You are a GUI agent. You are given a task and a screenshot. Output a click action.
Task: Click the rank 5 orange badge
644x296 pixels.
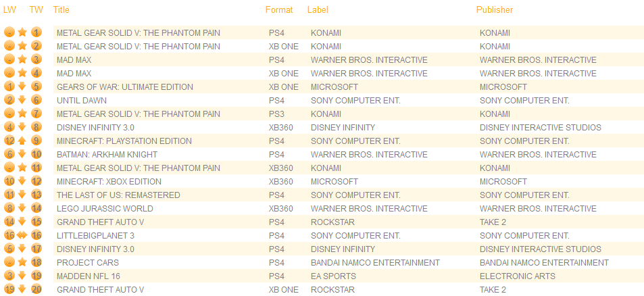point(36,87)
